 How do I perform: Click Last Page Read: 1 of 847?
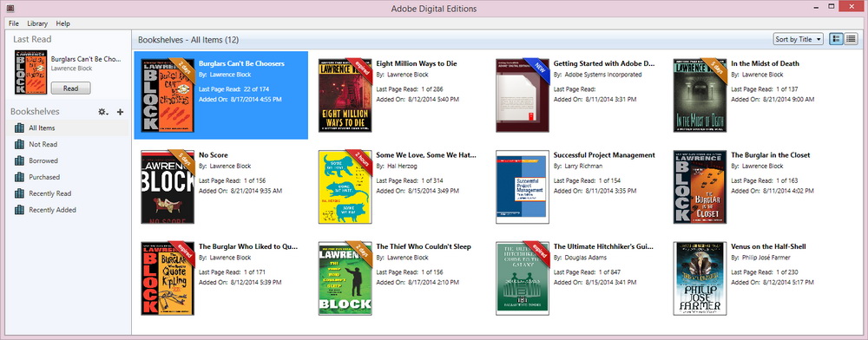click(x=588, y=272)
